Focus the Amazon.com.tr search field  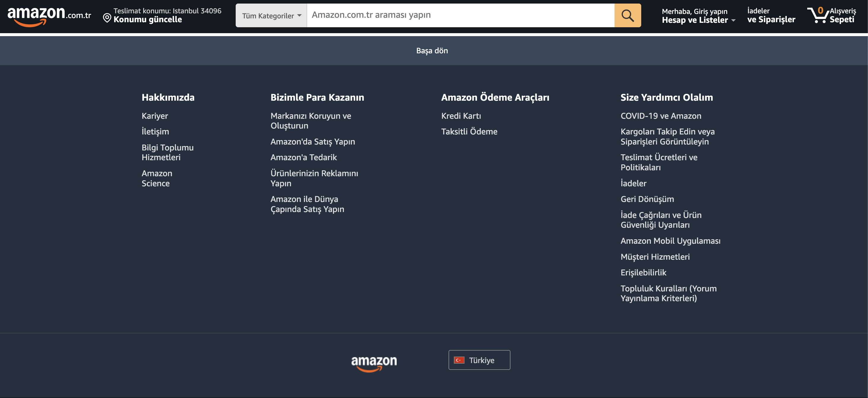coord(461,15)
